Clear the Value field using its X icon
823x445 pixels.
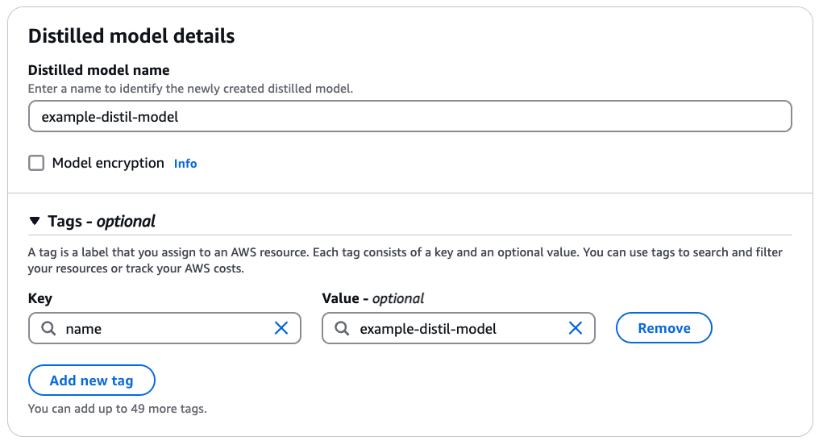pyautogui.click(x=575, y=328)
